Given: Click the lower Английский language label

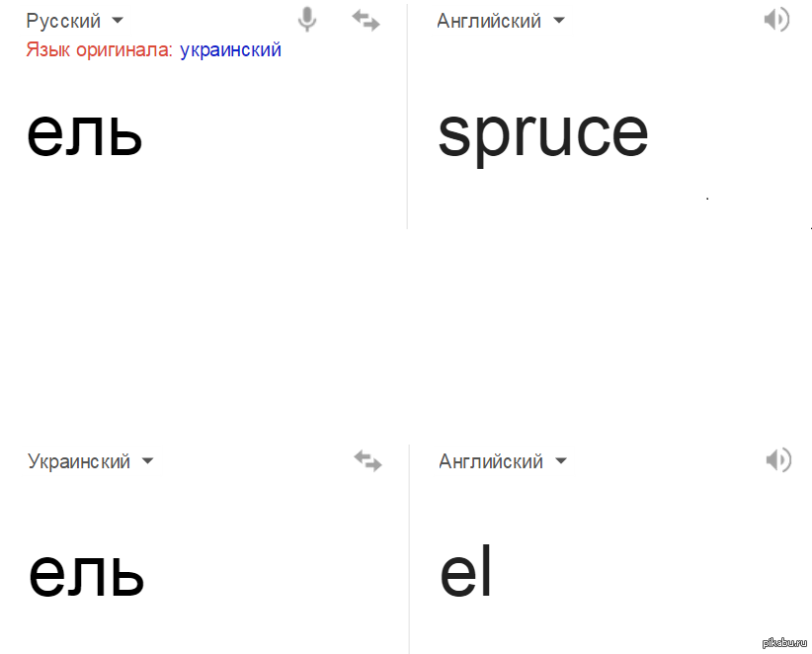Looking at the screenshot, I should [491, 461].
